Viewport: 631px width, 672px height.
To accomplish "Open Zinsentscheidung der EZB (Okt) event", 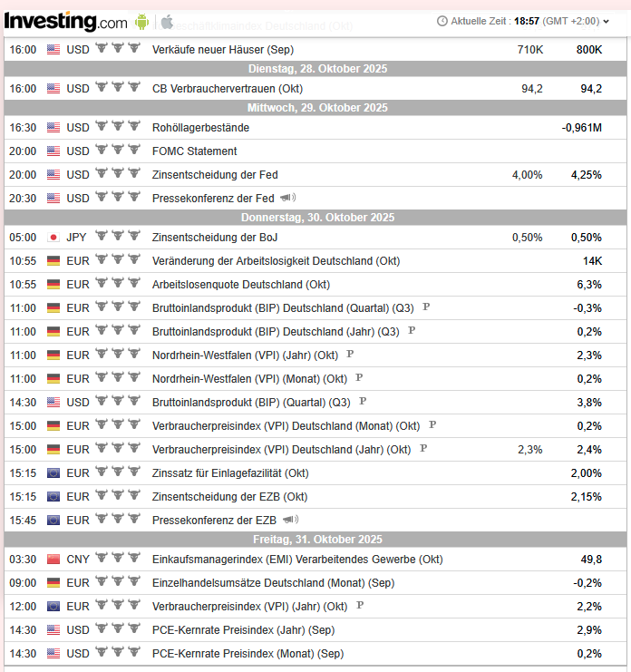I will point(229,497).
